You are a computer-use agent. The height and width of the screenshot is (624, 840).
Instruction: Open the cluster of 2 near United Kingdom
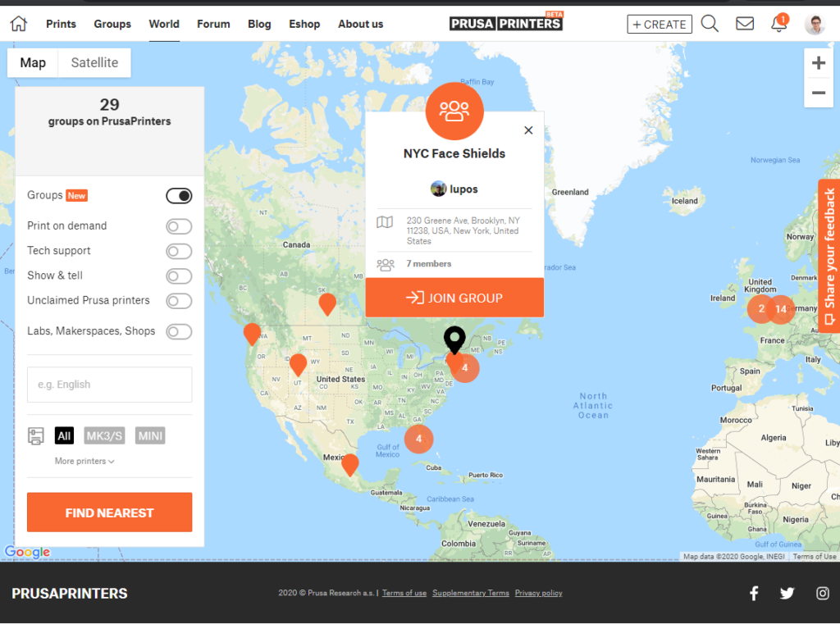pyautogui.click(x=761, y=308)
